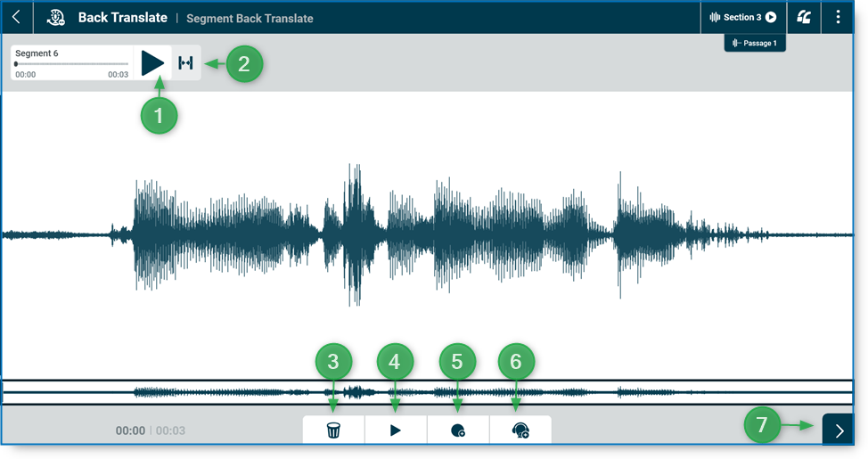Play the Segment 6 source audio
Screen dimensions: 868x459
[x=152, y=63]
